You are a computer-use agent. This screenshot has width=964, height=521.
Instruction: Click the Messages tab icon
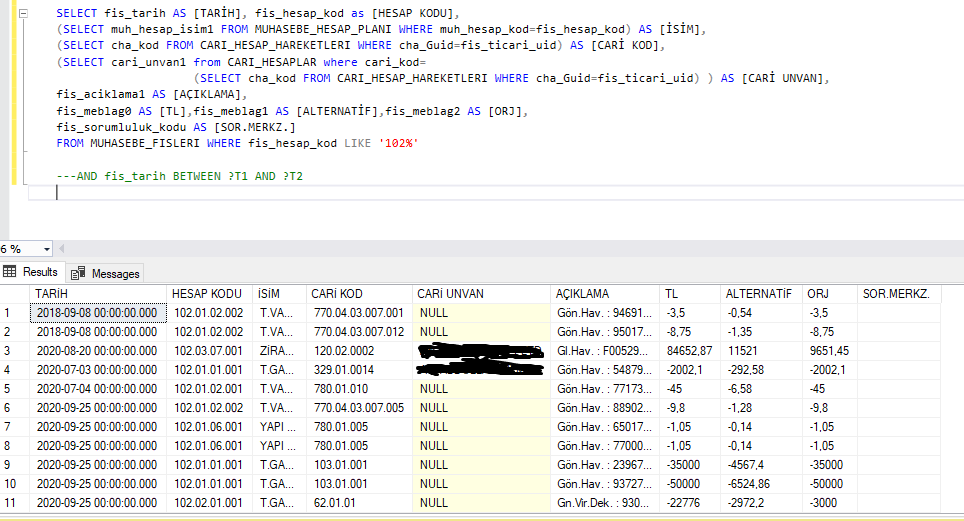pos(77,274)
